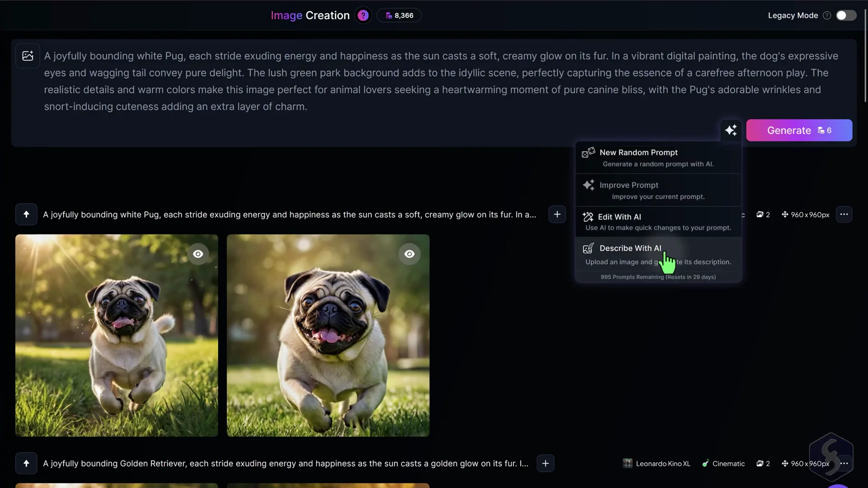868x488 pixels.
Task: Open the three-dot options menu on first generation
Action: [x=844, y=214]
